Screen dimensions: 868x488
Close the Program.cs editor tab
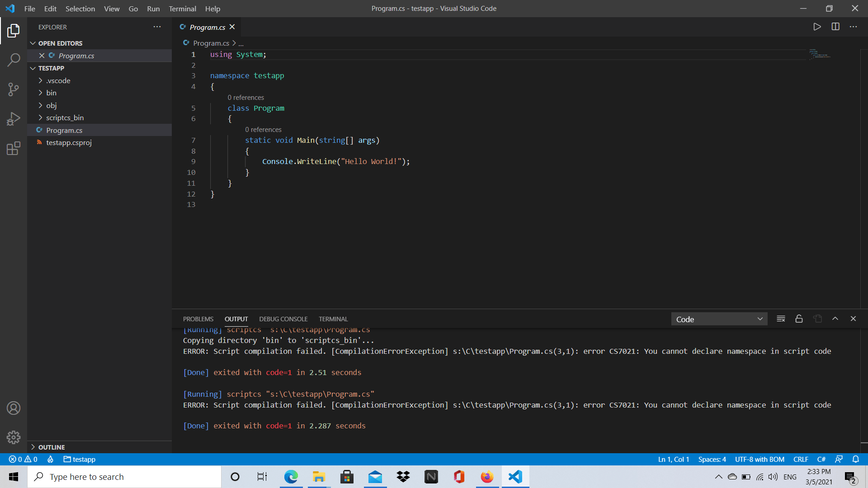click(232, 27)
